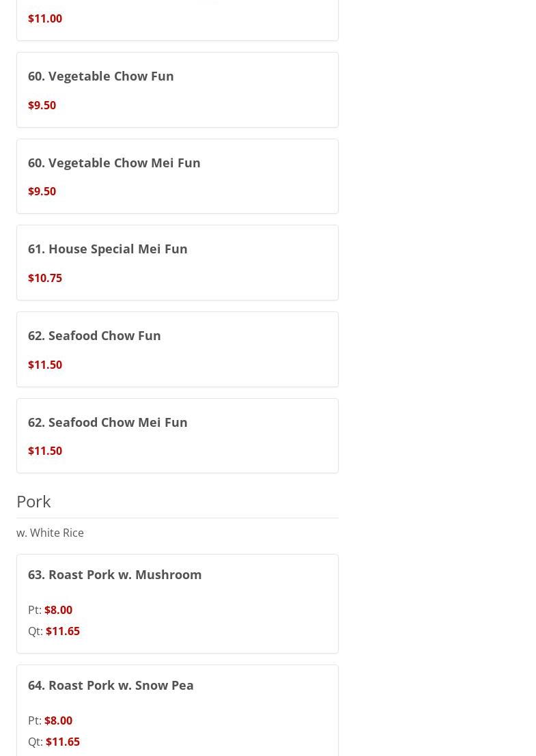Select the $8.00 price for Roast Pork w. Mushroom
The width and height of the screenshot is (536, 756).
point(58,610)
